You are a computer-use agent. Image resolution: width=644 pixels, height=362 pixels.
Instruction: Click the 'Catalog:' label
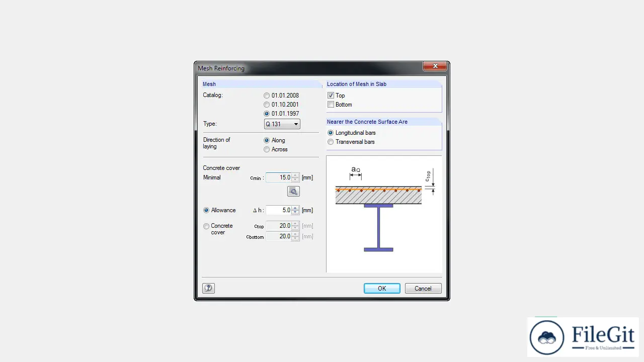pyautogui.click(x=213, y=95)
